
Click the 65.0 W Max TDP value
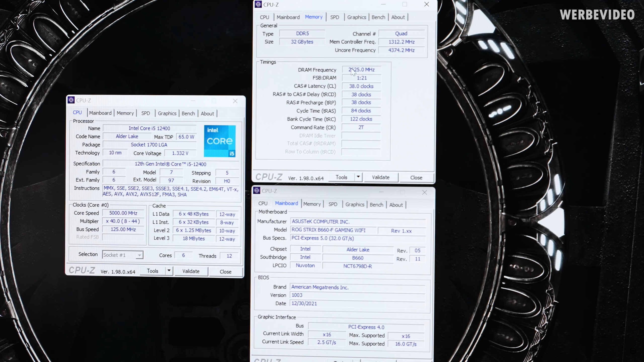tap(186, 137)
